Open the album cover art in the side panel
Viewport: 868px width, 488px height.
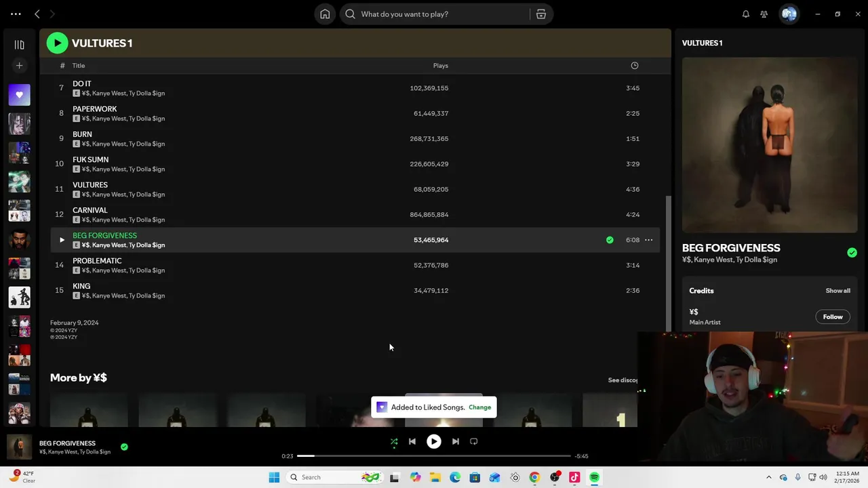tap(770, 144)
